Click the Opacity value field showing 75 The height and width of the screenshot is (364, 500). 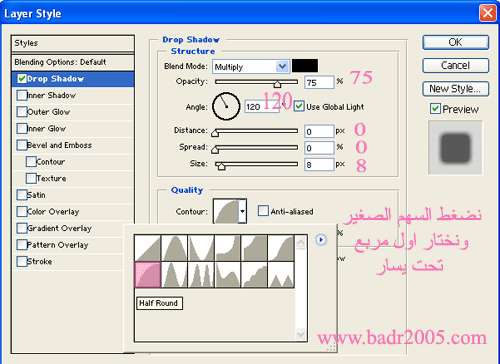[x=319, y=82]
